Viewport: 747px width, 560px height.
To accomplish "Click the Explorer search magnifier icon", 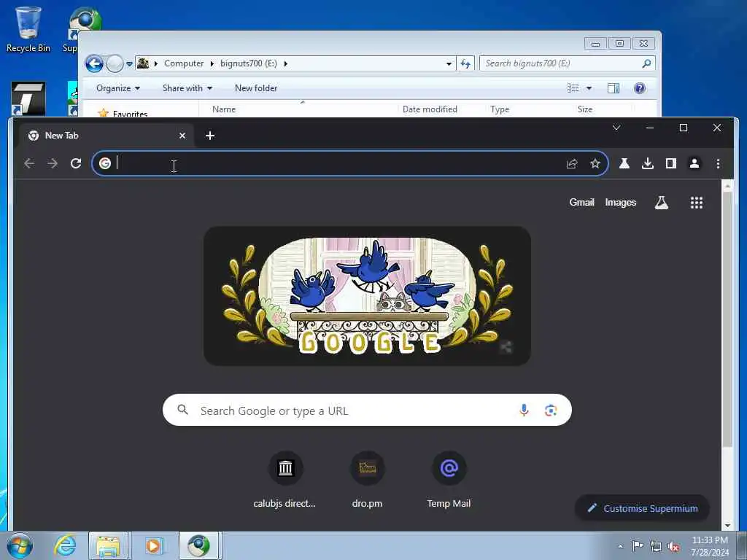I will click(646, 63).
